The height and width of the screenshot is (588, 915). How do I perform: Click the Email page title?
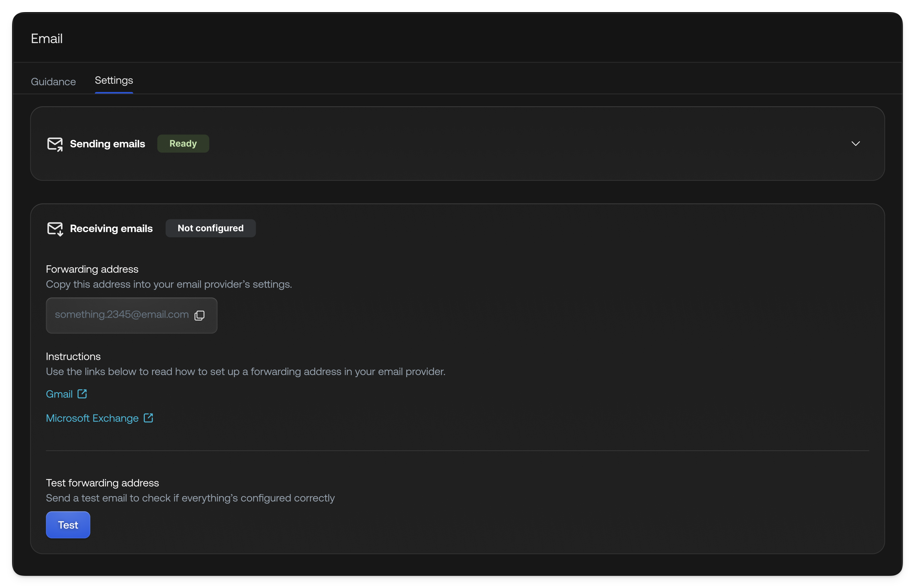click(x=47, y=39)
